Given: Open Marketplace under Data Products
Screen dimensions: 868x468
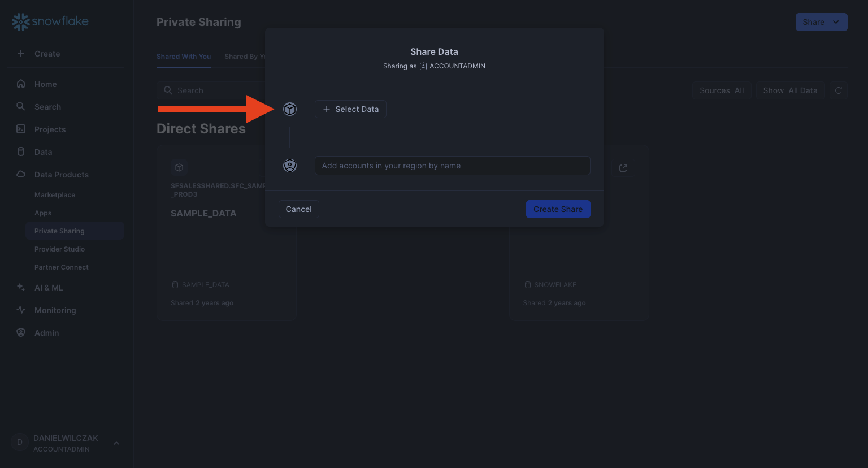Looking at the screenshot, I should [x=55, y=195].
